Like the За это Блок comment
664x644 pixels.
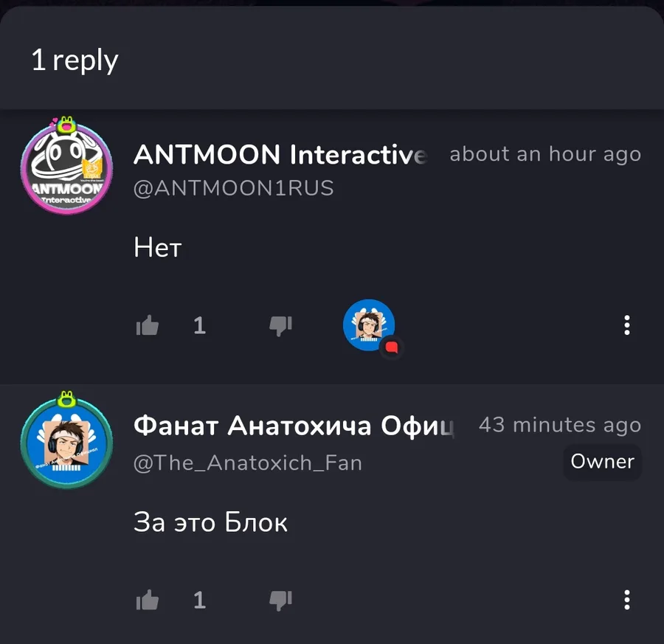[148, 600]
